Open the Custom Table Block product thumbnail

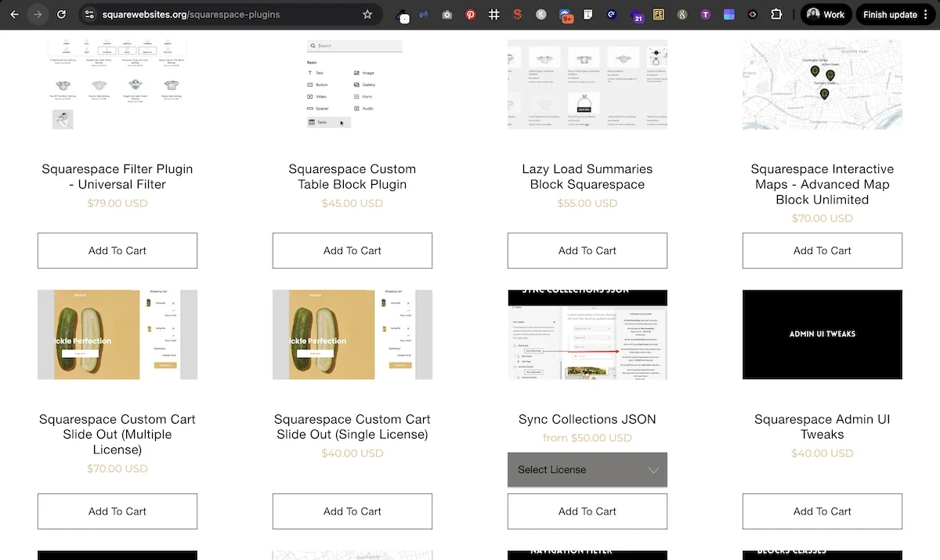click(x=352, y=85)
